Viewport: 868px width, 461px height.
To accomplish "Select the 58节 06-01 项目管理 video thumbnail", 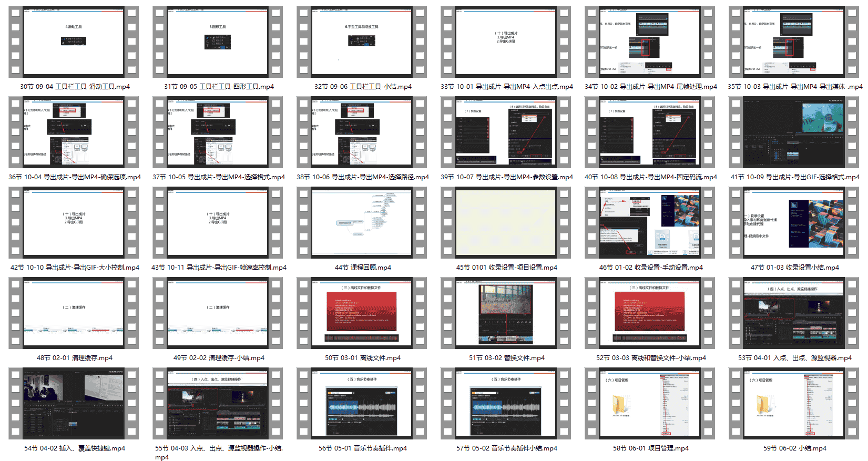I will (x=650, y=404).
